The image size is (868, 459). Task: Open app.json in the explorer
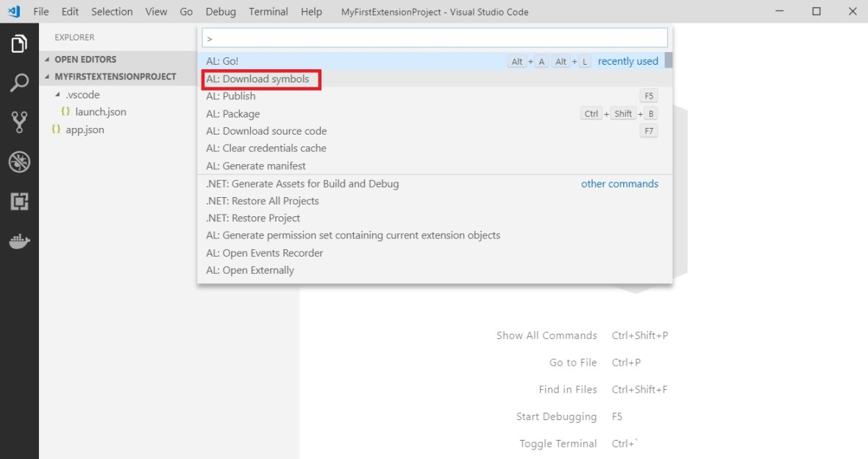coord(85,129)
